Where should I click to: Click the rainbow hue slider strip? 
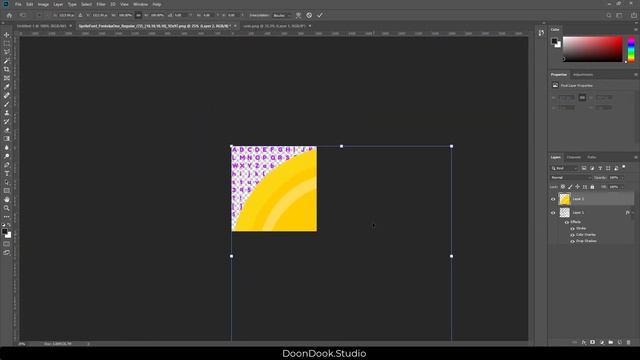click(631, 49)
